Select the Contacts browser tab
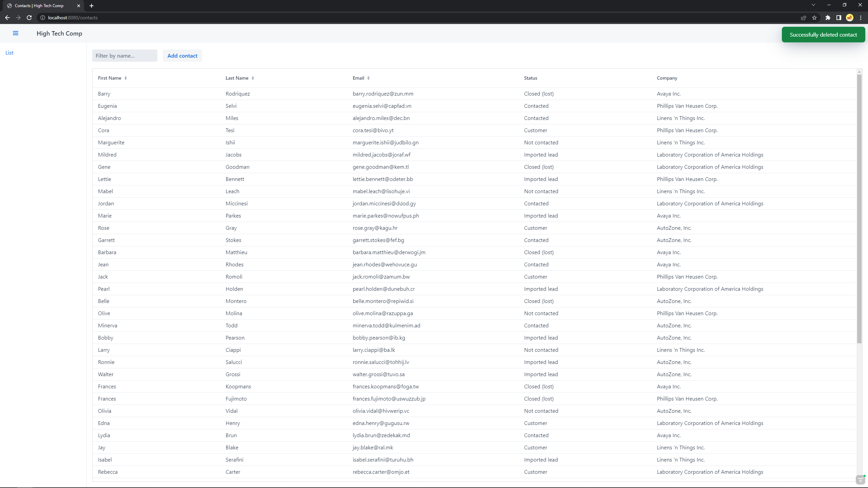This screenshot has width=868, height=488. [x=39, y=6]
